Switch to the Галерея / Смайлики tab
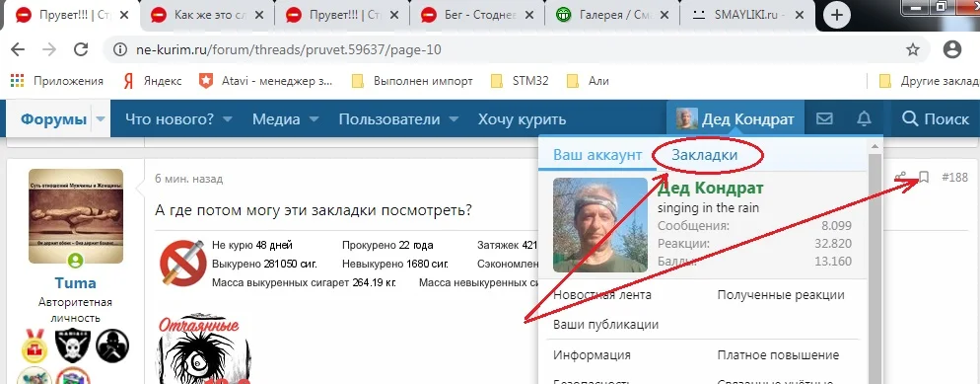Screen dimensions: 980x384 tap(612, 15)
